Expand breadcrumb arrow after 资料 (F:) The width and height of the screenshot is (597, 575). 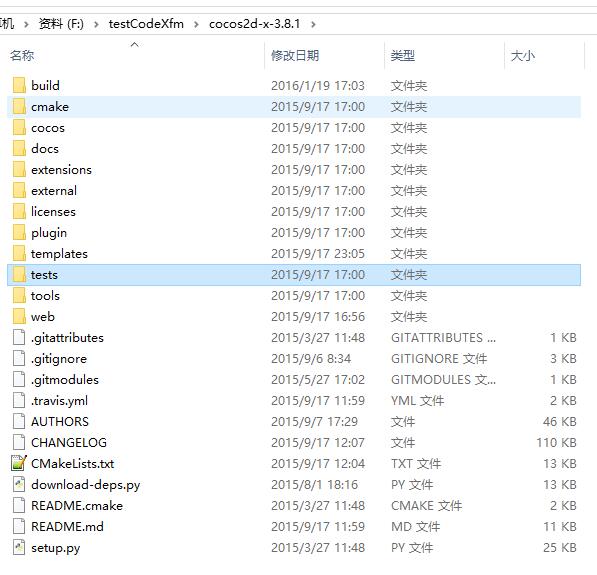pyautogui.click(x=96, y=24)
